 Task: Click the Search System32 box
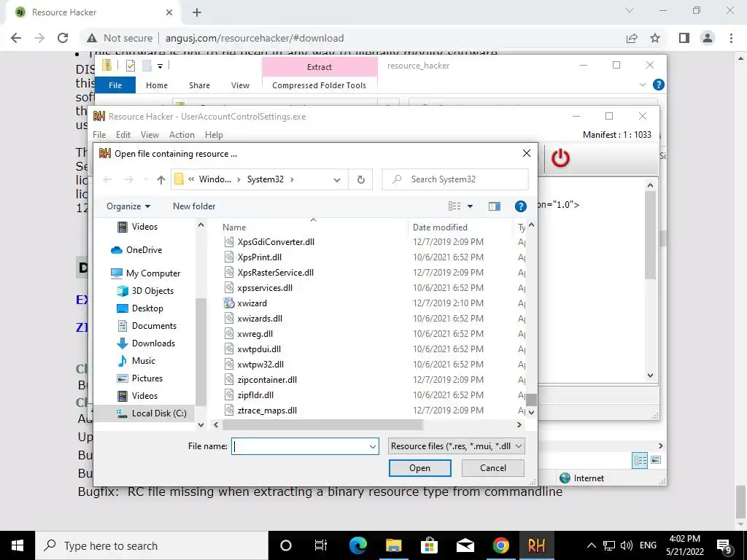(x=455, y=179)
